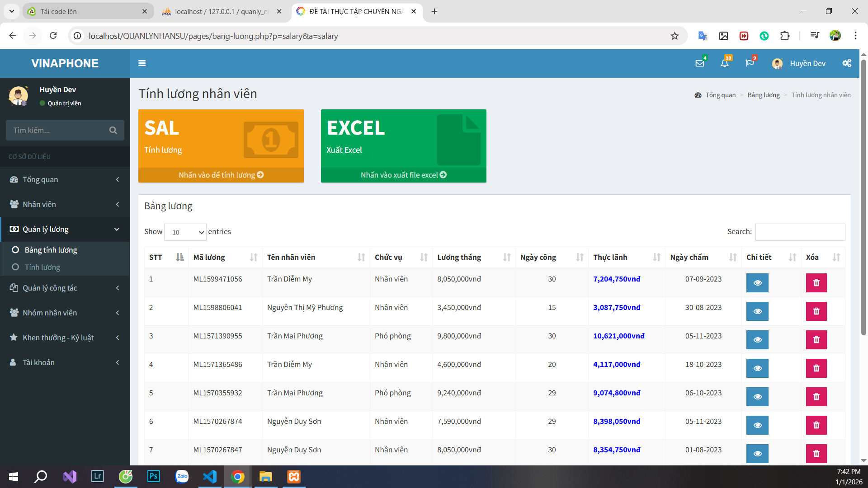The height and width of the screenshot is (488, 868).
Task: Click the VINAPHONE logo link
Action: coord(65,63)
